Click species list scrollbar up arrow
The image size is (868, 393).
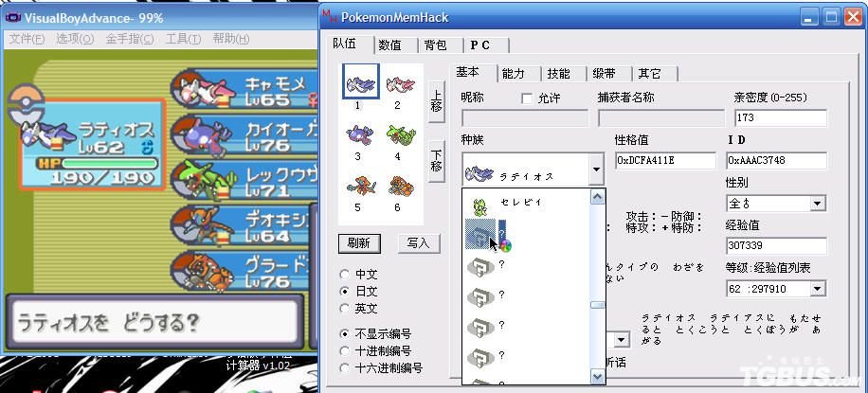pyautogui.click(x=597, y=197)
